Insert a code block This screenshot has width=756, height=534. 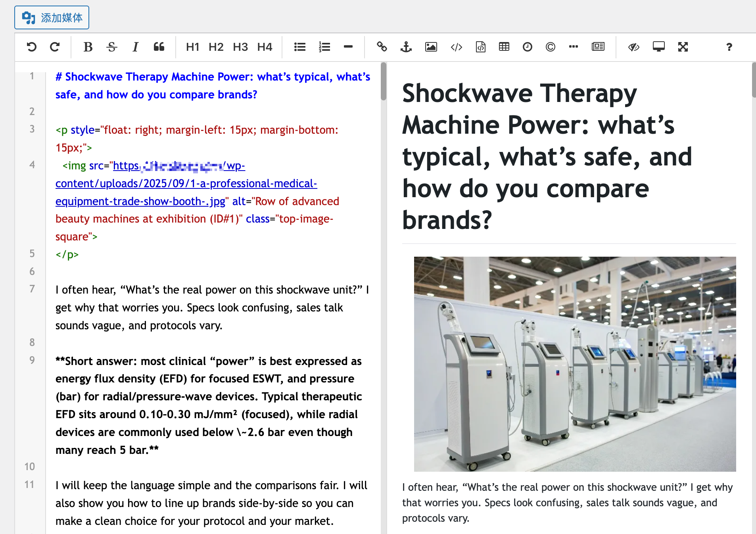tap(481, 47)
